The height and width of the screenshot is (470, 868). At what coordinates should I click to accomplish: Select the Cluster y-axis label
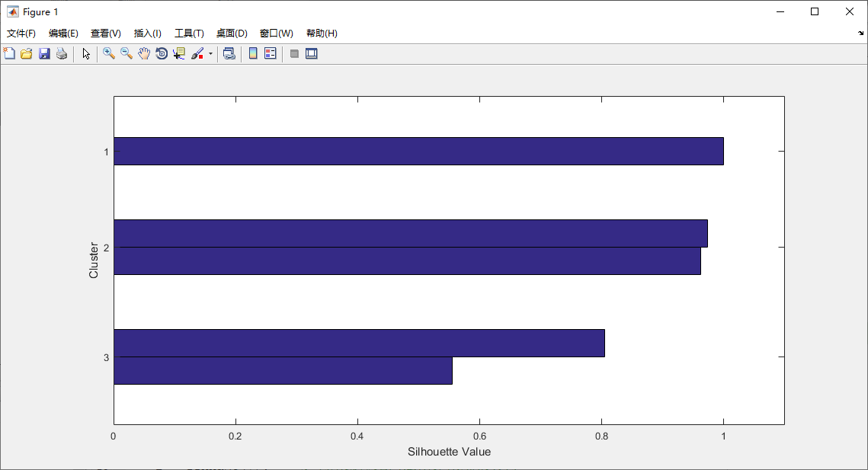click(94, 261)
